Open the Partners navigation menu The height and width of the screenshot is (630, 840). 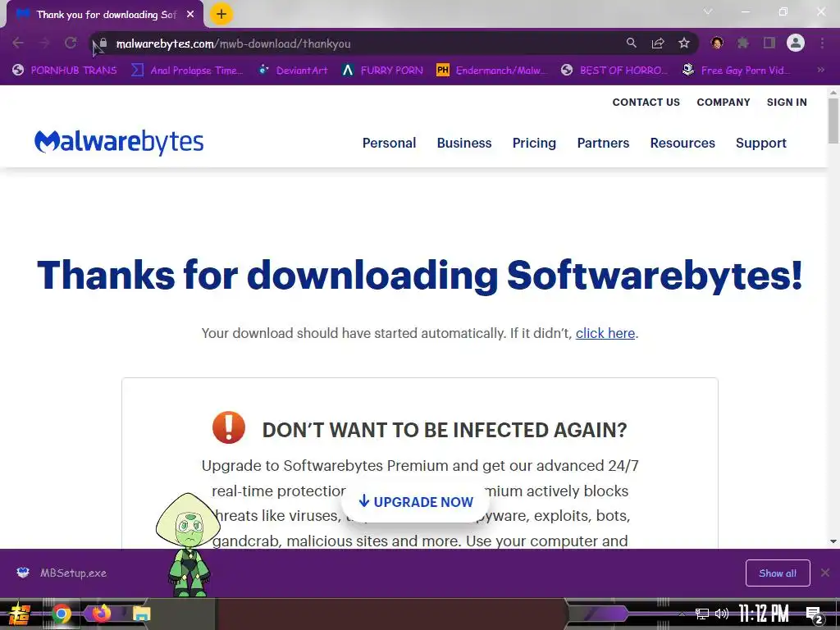603,143
